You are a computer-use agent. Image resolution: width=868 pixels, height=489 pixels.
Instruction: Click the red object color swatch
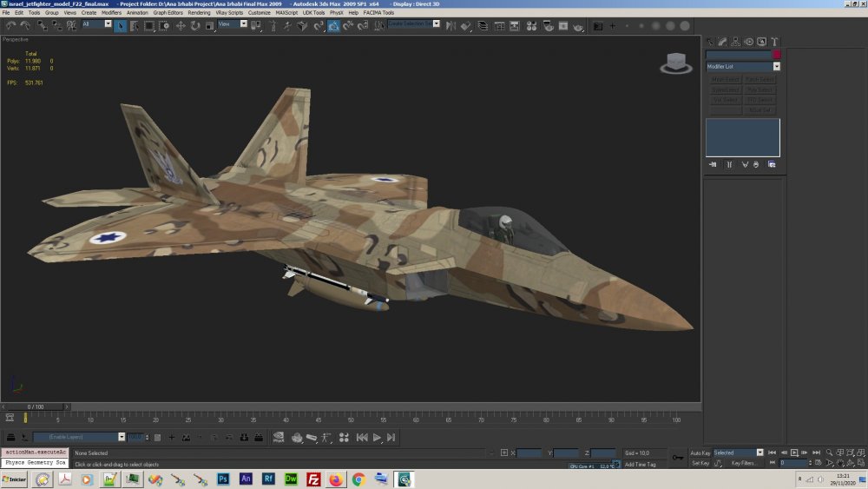(x=777, y=54)
